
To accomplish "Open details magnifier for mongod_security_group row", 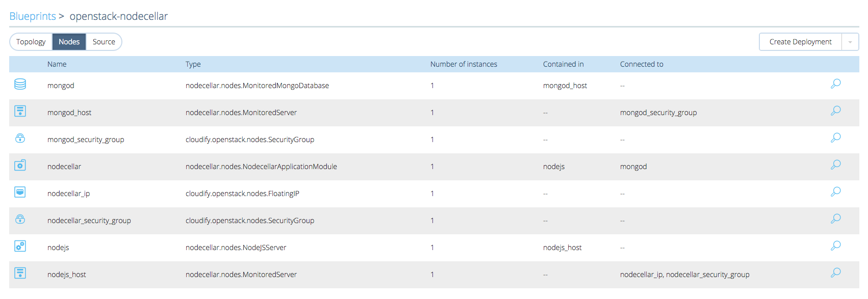I will click(x=835, y=138).
